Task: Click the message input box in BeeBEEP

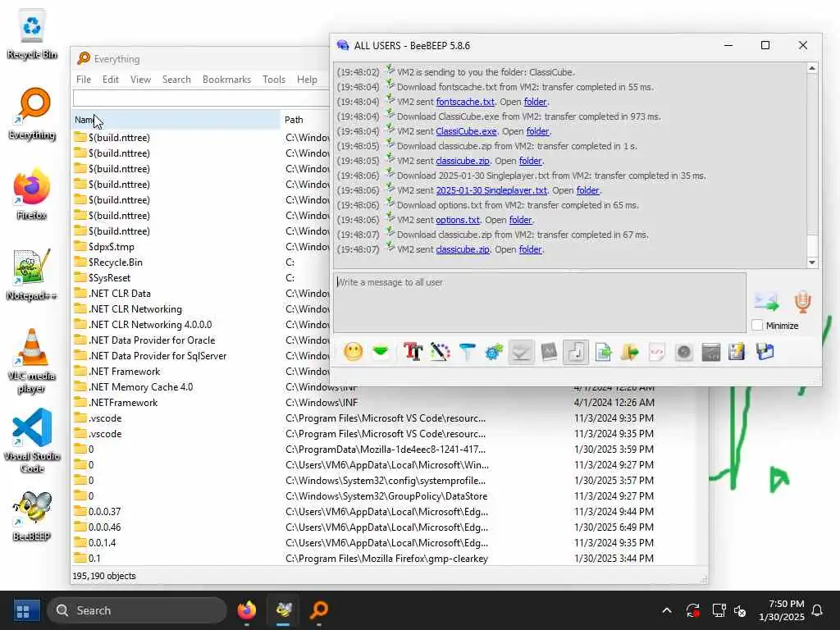Action: coord(540,302)
